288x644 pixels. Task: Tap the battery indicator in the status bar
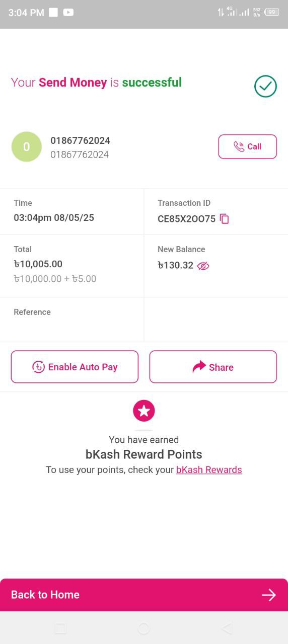click(x=272, y=12)
